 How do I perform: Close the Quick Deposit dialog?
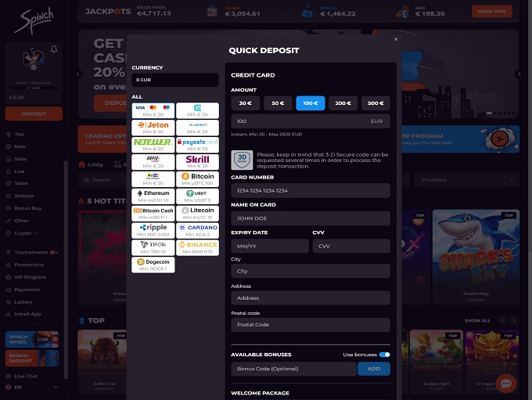pyautogui.click(x=395, y=38)
